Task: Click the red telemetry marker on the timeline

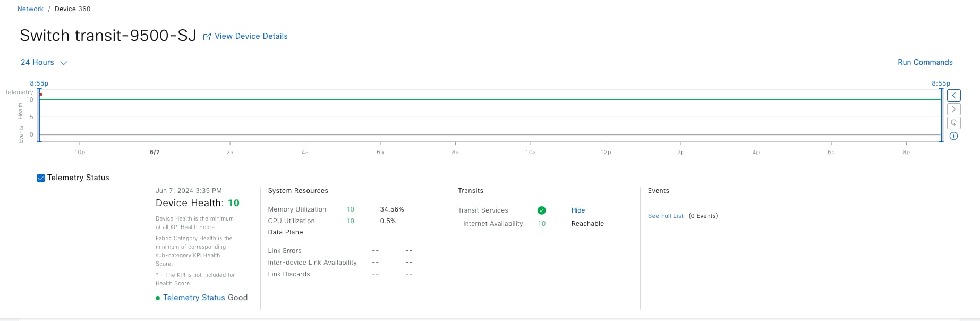Action: pos(41,95)
